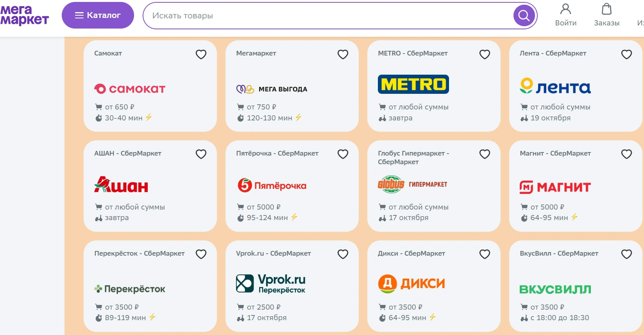Open the АШАН store logo

pos(121,184)
